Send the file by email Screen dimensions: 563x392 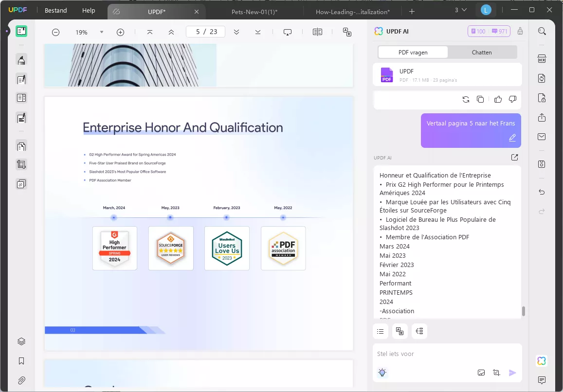542,137
